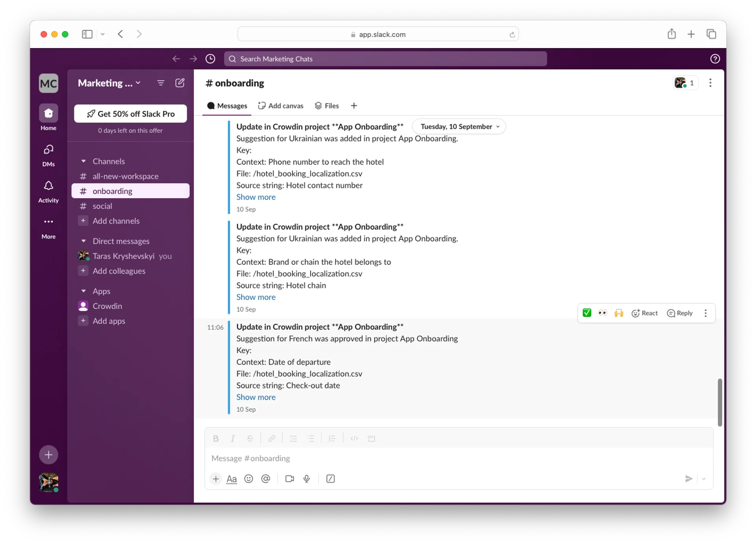Screen dimensions: 756x544
Task: Open the Activity bell
Action: (x=48, y=191)
